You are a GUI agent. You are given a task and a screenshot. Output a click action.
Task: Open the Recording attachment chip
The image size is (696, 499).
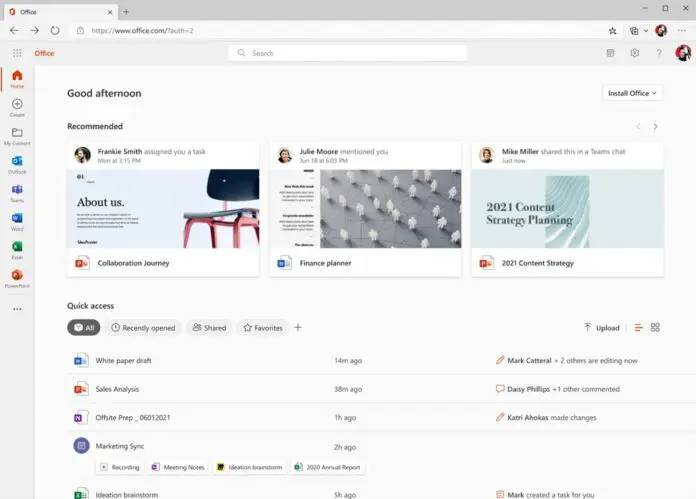pos(120,467)
